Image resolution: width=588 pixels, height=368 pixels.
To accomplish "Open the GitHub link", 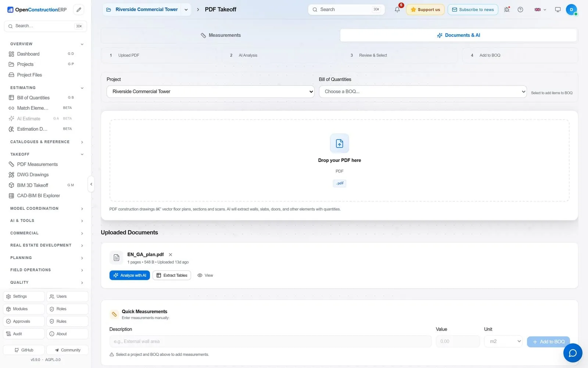I will click(24, 350).
